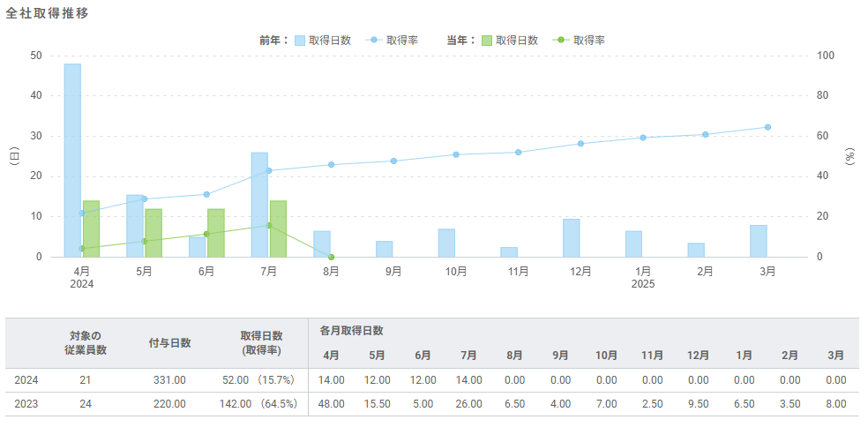The width and height of the screenshot is (868, 427).
Task: Click the 142.00 (64.5%) cell
Action: click(258, 404)
